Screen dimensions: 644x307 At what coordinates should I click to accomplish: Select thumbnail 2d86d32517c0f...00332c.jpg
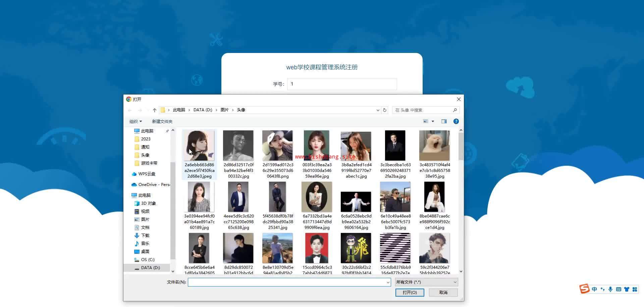[x=238, y=145]
